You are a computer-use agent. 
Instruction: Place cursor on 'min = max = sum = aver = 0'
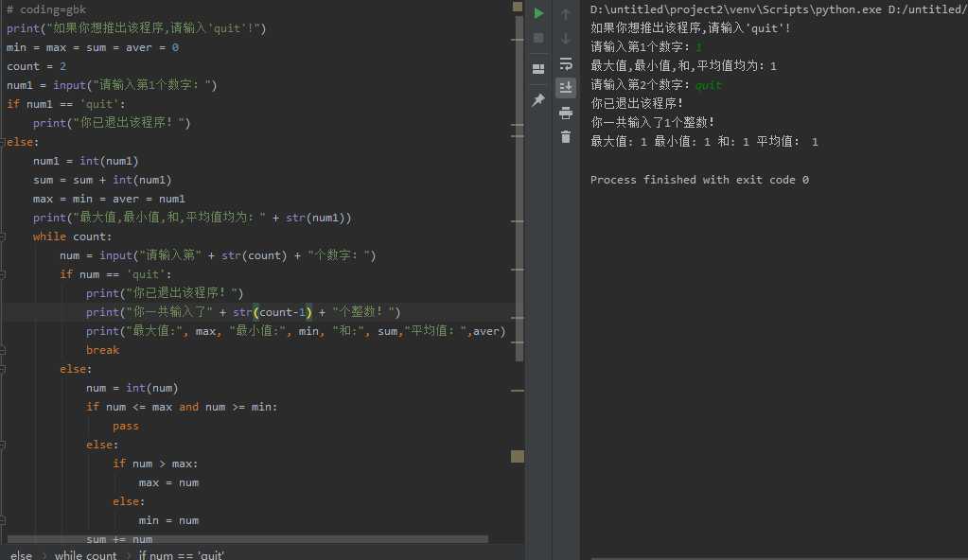(x=93, y=47)
